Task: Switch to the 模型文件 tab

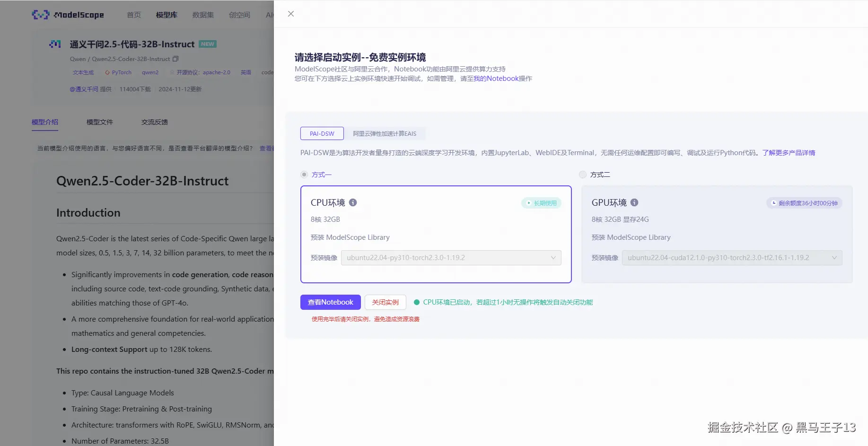Action: pos(100,122)
